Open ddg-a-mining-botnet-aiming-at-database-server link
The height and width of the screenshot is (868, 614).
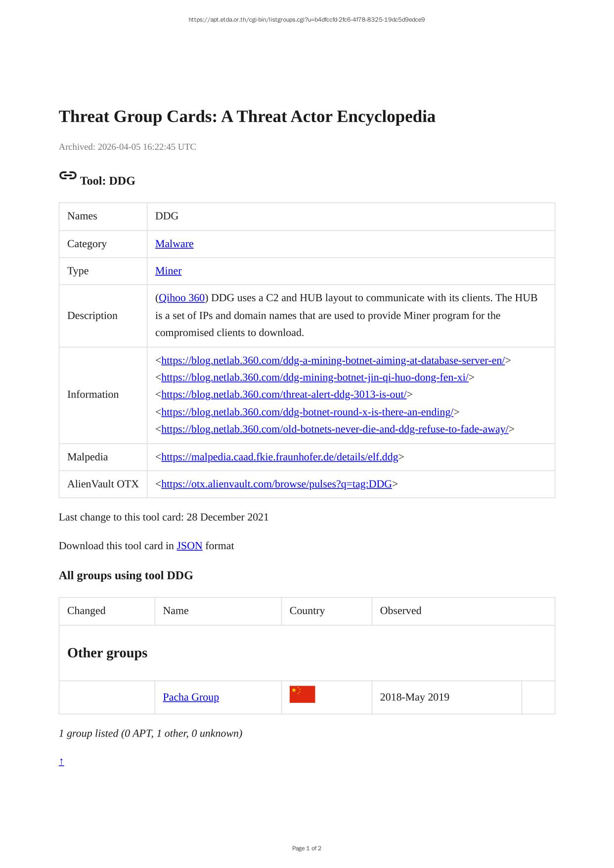coord(333,360)
